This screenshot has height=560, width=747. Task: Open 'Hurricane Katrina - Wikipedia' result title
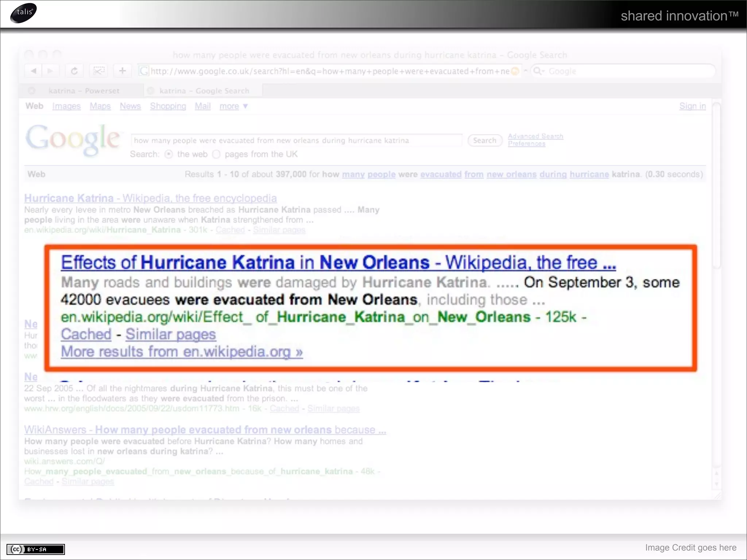150,198
